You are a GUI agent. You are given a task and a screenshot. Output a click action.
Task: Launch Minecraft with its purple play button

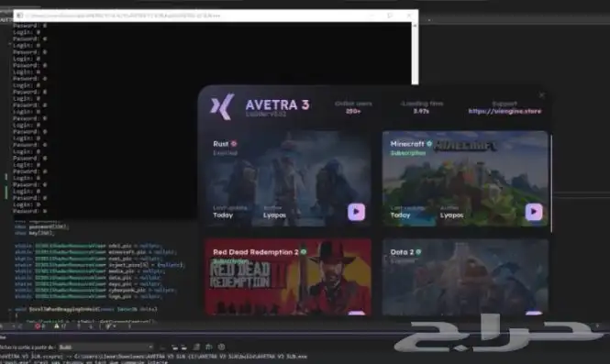[x=533, y=212]
